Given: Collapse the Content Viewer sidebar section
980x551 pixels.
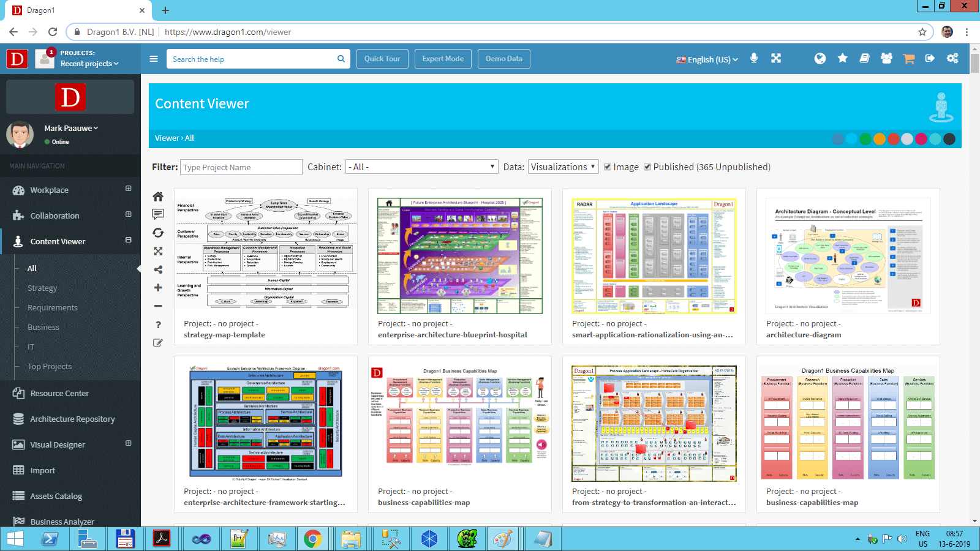Looking at the screenshot, I should (129, 241).
